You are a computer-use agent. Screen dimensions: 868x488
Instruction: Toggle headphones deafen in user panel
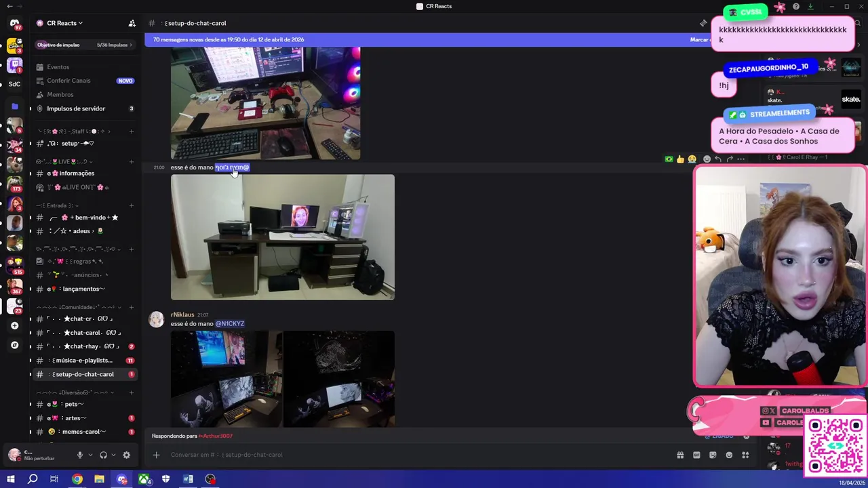point(103,455)
